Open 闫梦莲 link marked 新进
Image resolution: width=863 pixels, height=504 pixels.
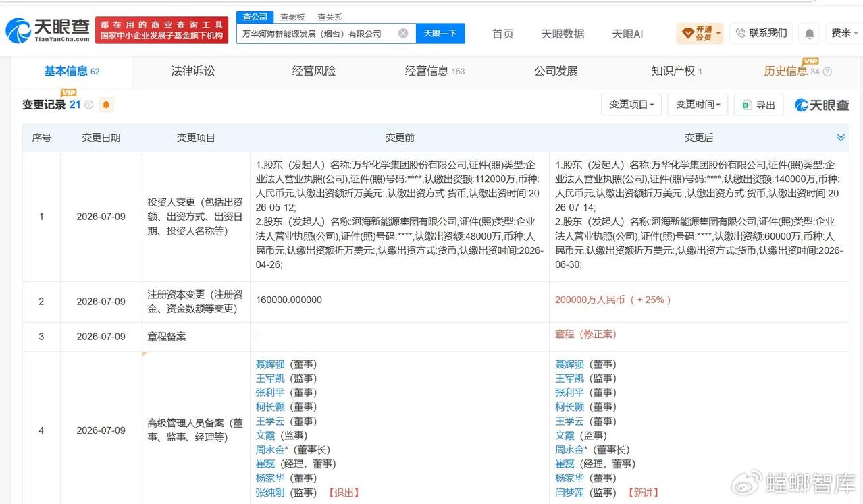coord(570,493)
